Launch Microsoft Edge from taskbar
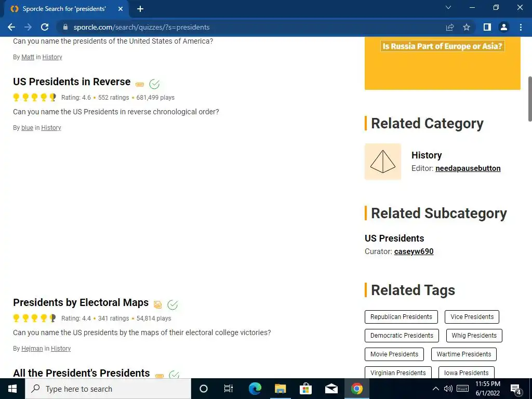 pyautogui.click(x=255, y=389)
